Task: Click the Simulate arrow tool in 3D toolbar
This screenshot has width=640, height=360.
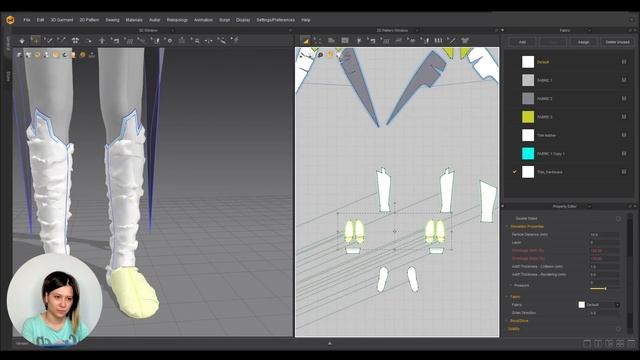Action: (x=22, y=40)
